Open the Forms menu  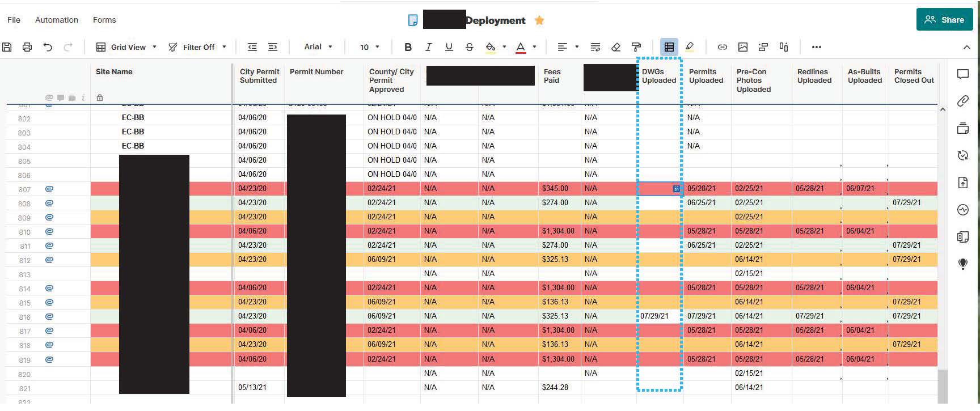(x=104, y=20)
